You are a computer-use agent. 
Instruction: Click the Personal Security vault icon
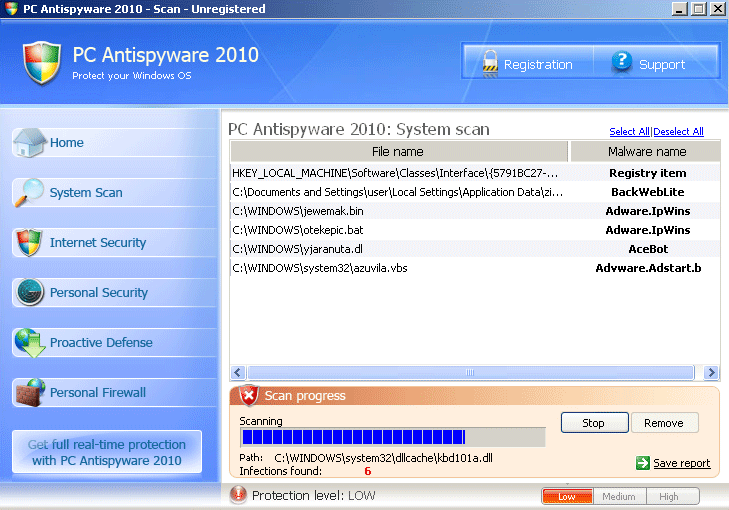tap(30, 292)
